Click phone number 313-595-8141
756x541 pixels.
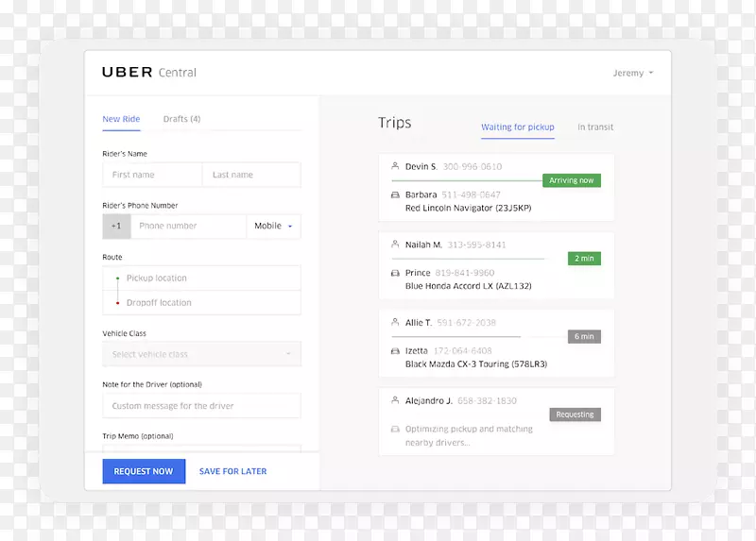(476, 245)
